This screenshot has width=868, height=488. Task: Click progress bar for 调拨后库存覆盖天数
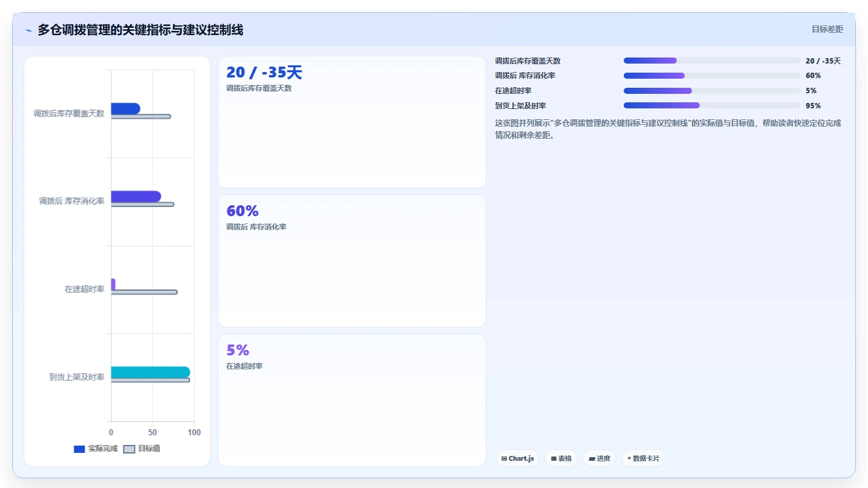point(712,61)
